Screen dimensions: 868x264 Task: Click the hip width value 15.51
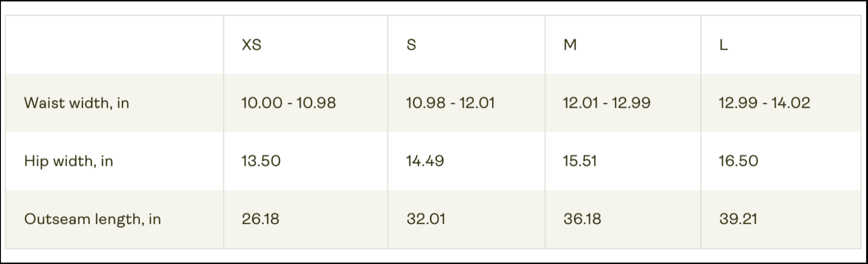[580, 161]
